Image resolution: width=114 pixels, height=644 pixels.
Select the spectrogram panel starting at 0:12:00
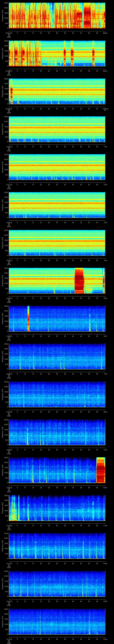click(57, 584)
